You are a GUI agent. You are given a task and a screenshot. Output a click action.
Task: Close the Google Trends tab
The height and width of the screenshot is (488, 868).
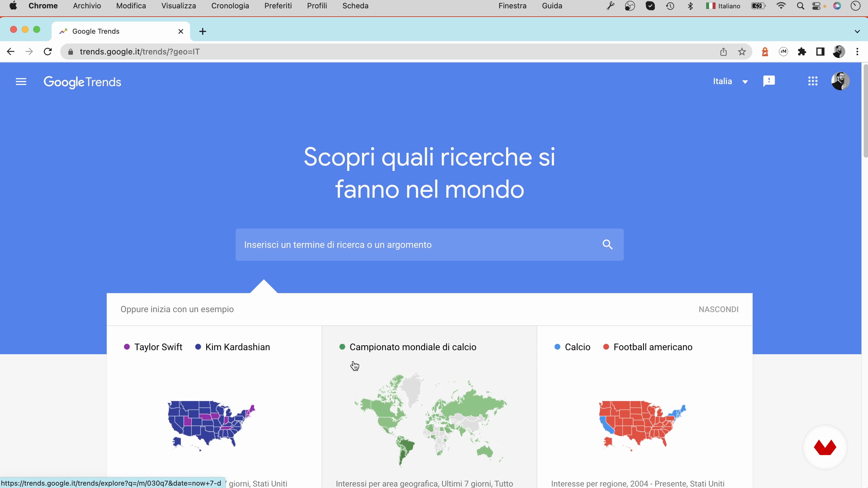tap(181, 31)
